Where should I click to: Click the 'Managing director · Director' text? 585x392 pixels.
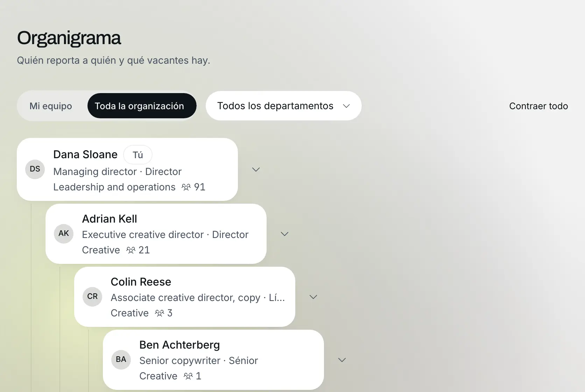[x=118, y=171]
